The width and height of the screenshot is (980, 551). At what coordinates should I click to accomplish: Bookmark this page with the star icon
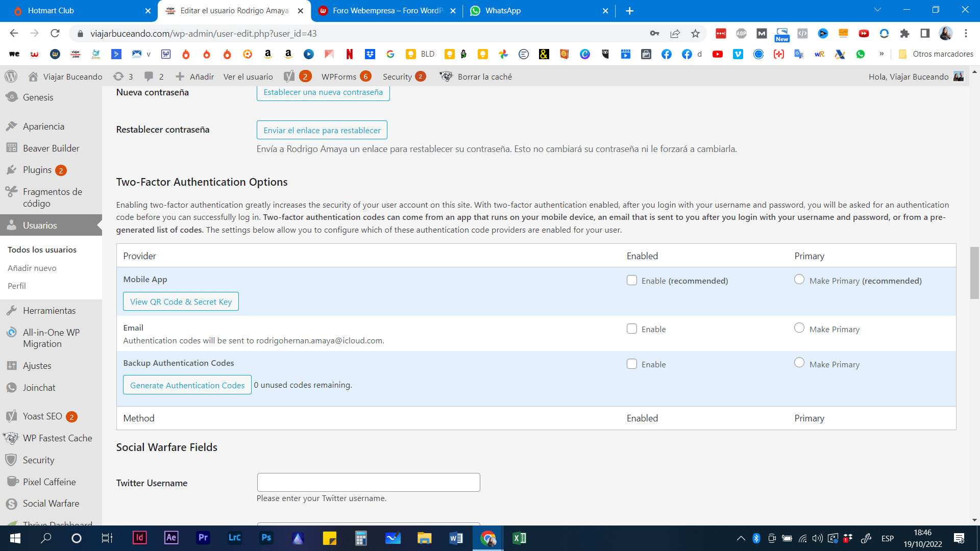(x=695, y=34)
